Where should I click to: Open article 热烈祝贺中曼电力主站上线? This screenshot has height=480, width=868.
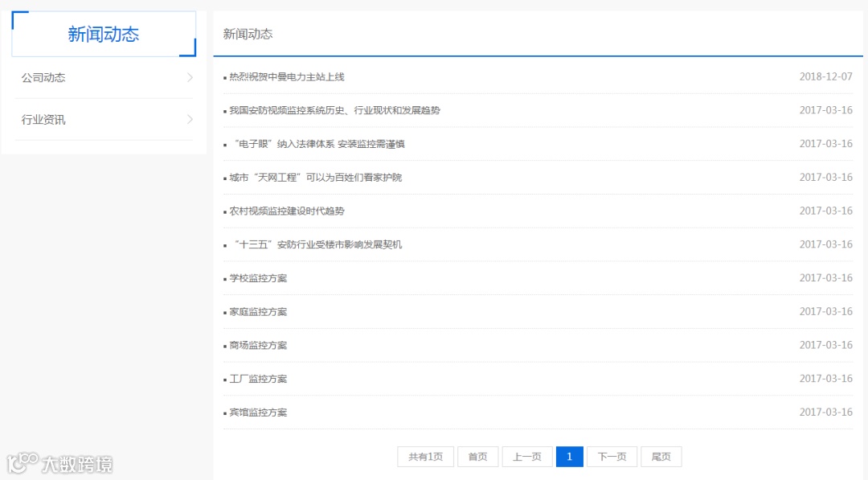tap(287, 77)
